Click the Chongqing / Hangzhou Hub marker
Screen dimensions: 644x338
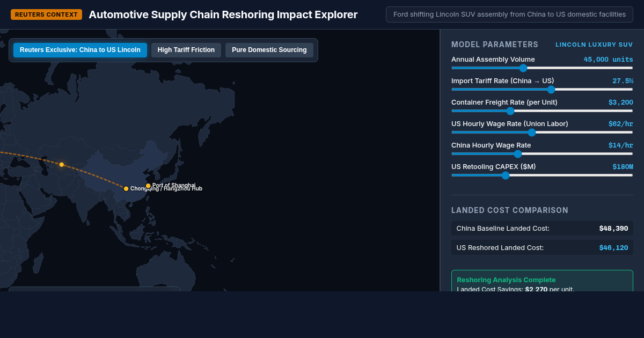click(126, 189)
